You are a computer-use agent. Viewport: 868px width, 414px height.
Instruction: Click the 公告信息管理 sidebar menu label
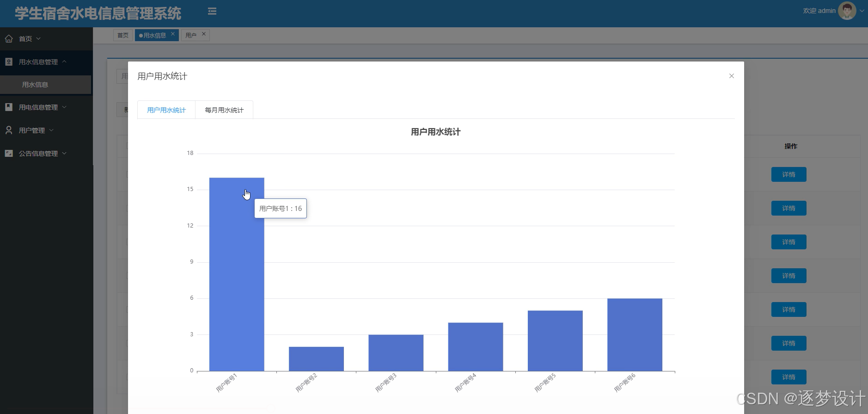[38, 154]
